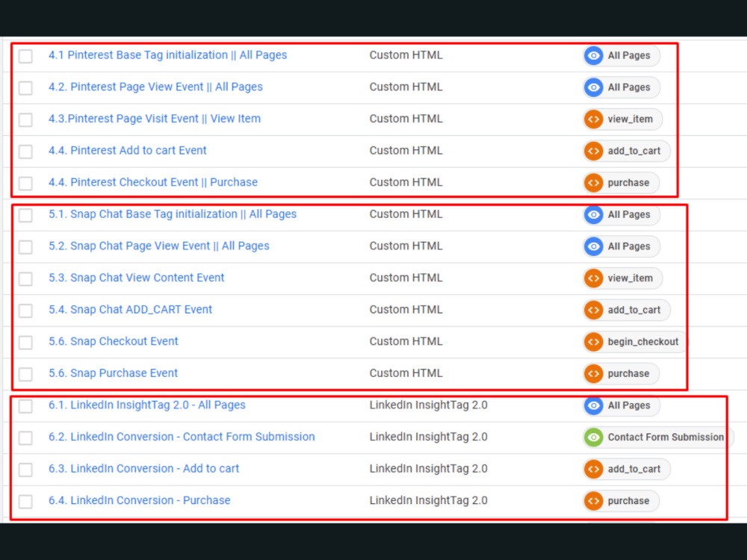The height and width of the screenshot is (560, 747).
Task: Tick the checkbox for LinkedIn Conversion Add to cart
Action: point(25,468)
